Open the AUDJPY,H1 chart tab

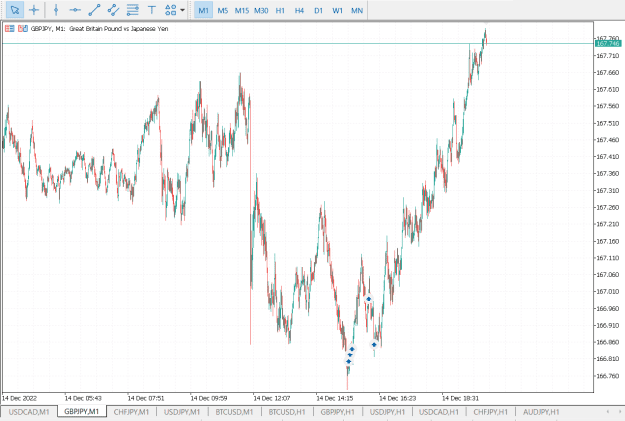click(541, 411)
